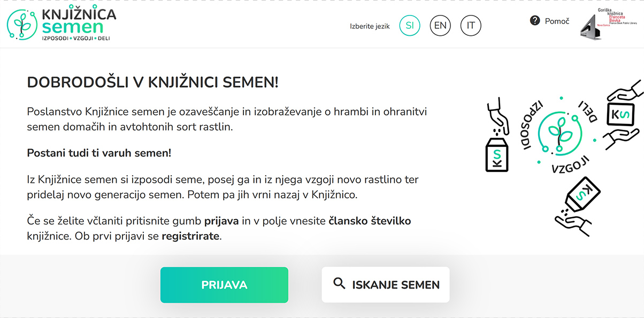Image resolution: width=644 pixels, height=318 pixels.
Task: Switch the site language to IT
Action: [x=470, y=25]
